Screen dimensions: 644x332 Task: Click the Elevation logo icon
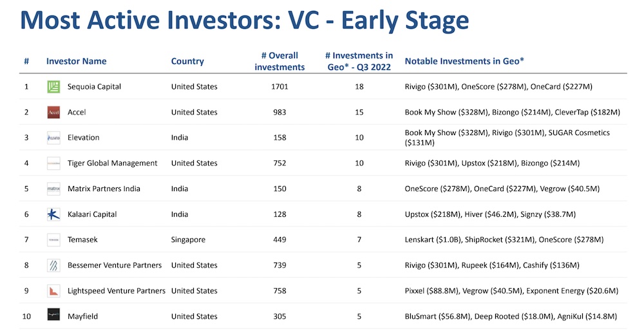[53, 138]
